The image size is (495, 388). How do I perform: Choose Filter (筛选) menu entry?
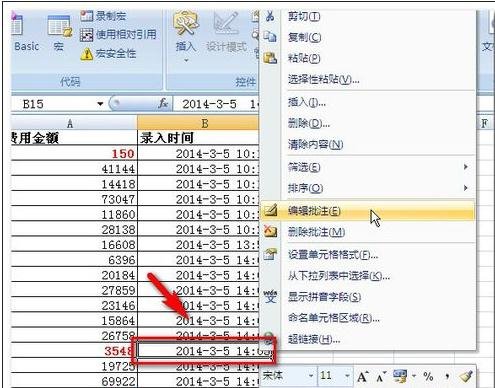pos(368,167)
